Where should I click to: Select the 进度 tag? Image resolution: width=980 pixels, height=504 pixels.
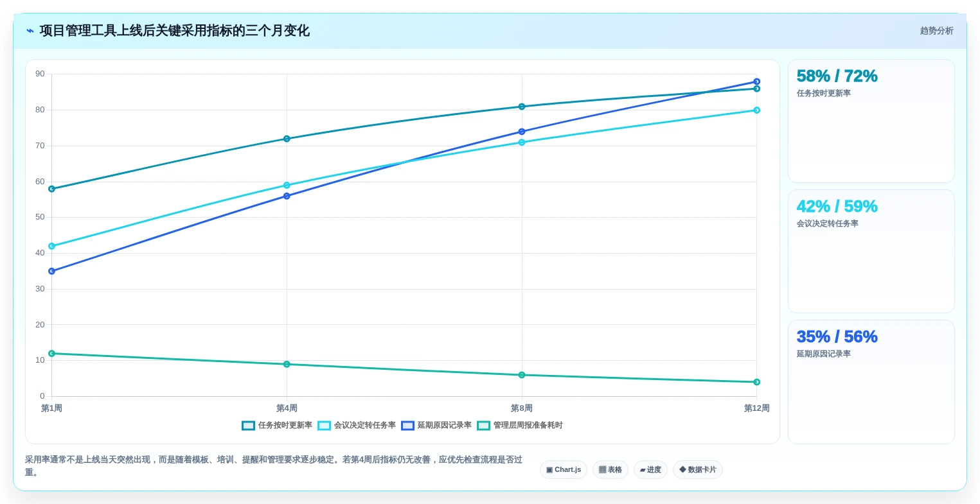[650, 470]
